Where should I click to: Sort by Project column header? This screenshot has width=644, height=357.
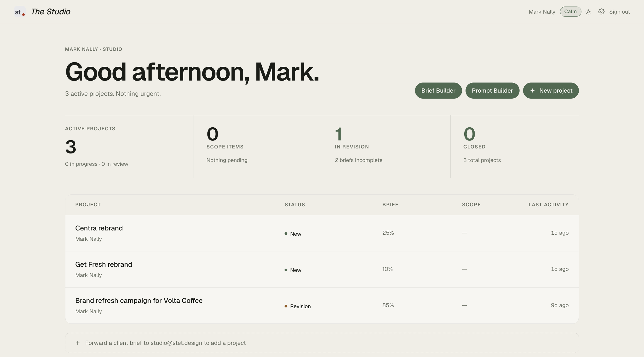pyautogui.click(x=88, y=205)
